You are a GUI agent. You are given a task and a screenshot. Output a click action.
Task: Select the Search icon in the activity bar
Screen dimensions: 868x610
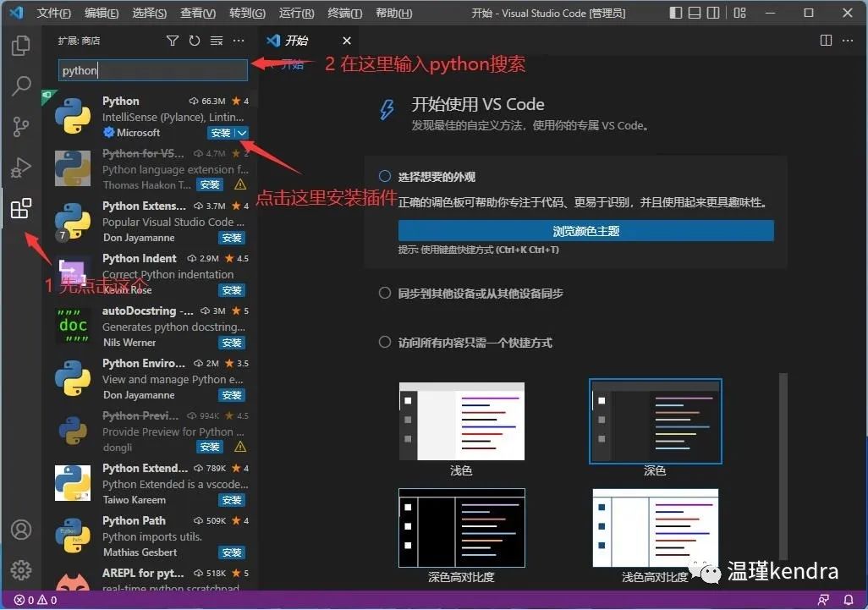point(21,85)
